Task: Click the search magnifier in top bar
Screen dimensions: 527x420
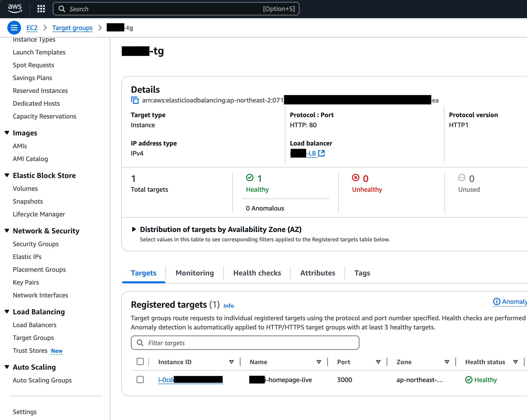Action: pos(62,9)
